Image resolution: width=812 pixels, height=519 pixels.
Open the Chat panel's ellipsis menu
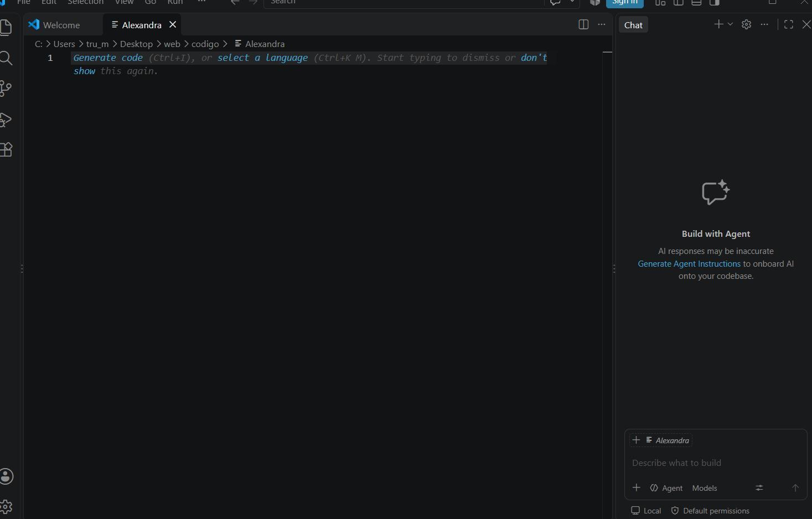point(764,24)
